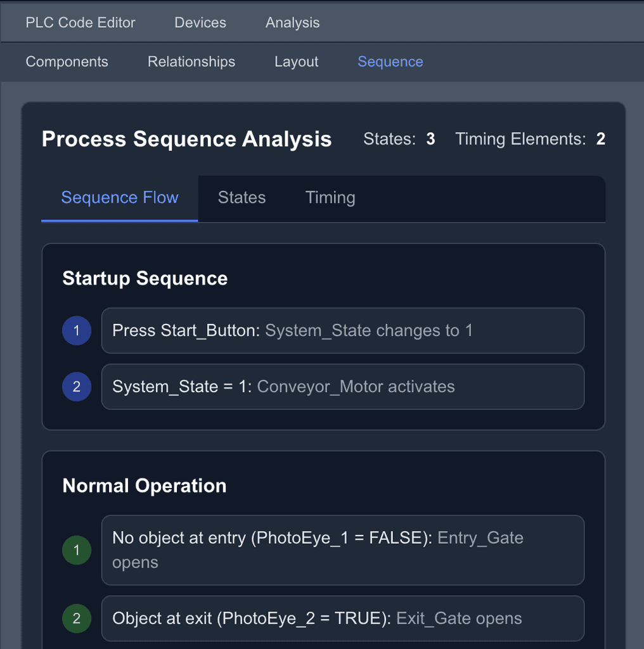Screen dimensions: 644x649
Task: Switch to the Timing tab
Action: pyautogui.click(x=330, y=197)
